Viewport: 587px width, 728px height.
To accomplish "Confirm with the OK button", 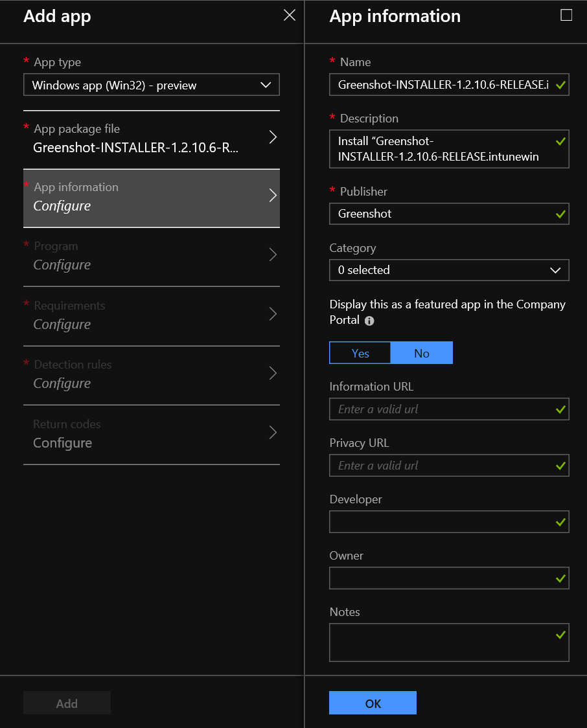I will click(x=373, y=703).
